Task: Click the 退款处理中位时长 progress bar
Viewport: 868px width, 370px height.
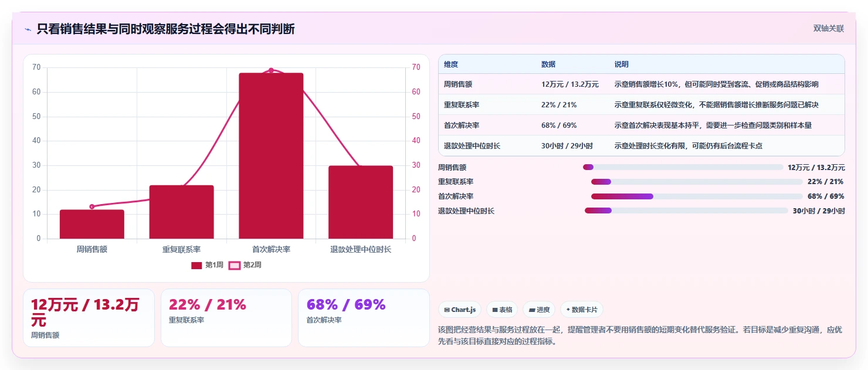Action: (x=686, y=211)
